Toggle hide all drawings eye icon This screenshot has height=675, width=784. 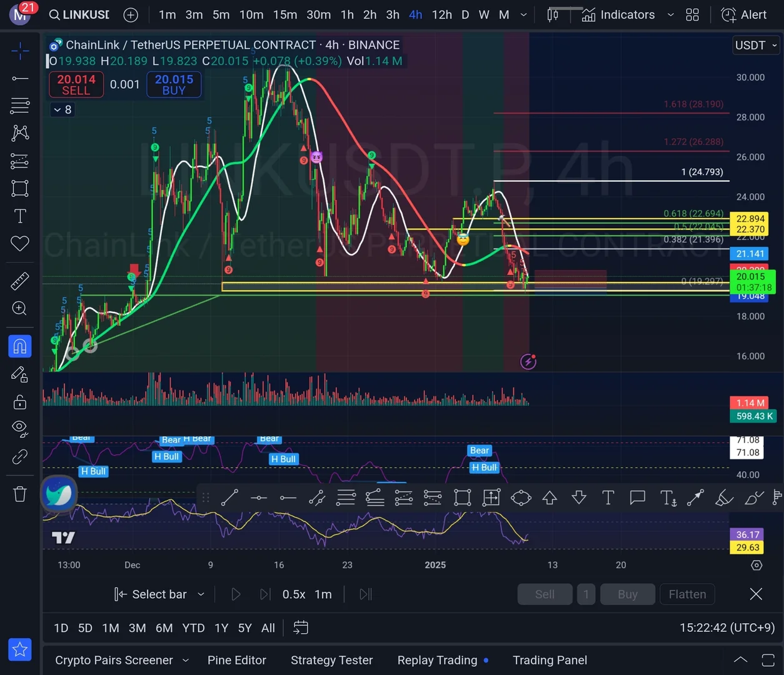[20, 429]
